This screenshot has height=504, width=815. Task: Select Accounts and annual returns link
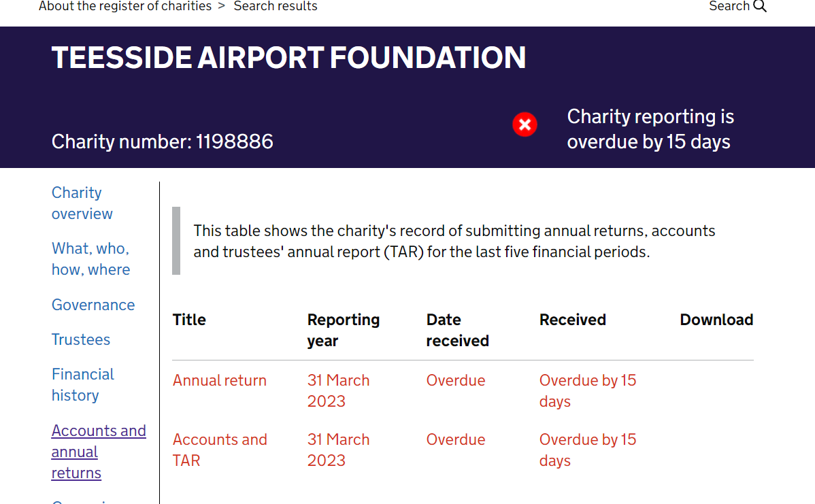[x=99, y=452]
